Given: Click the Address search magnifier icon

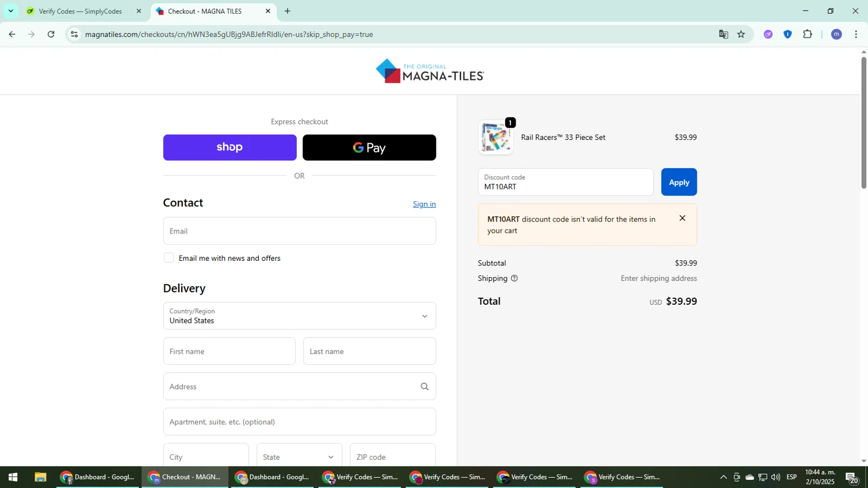Looking at the screenshot, I should 425,386.
